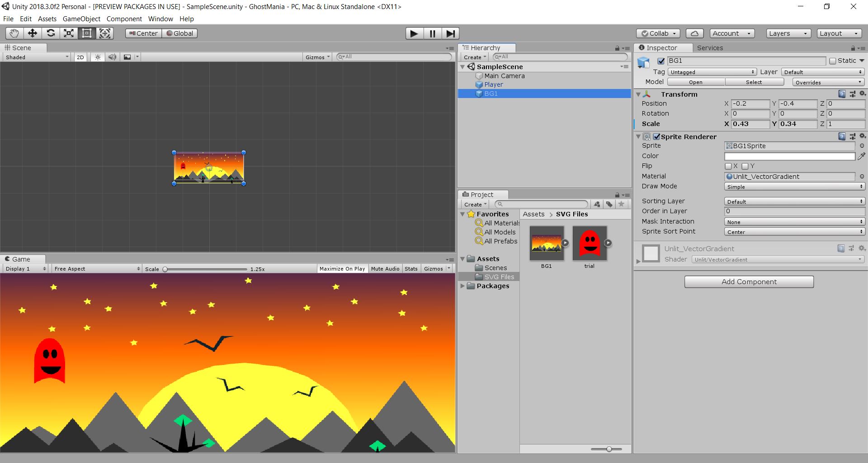Open the Tag dropdown set to Untagged
Viewport: 868px width, 463px height.
coord(712,72)
